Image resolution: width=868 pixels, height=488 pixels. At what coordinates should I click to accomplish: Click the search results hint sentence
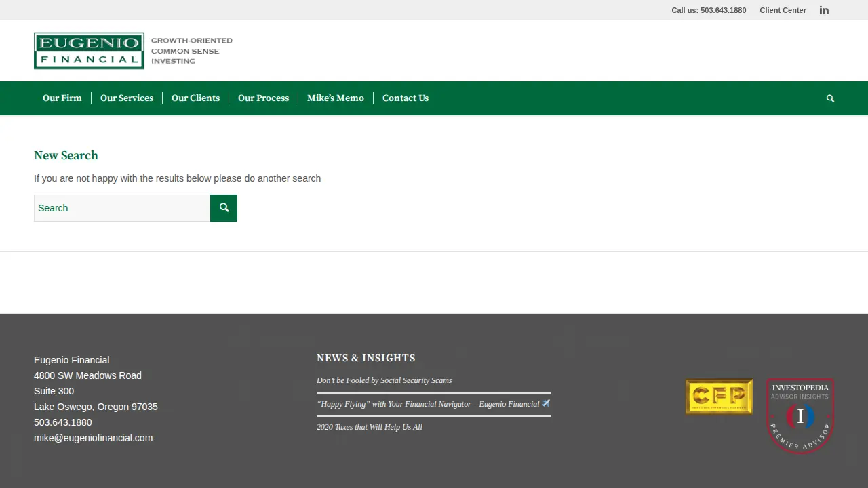pos(178,178)
